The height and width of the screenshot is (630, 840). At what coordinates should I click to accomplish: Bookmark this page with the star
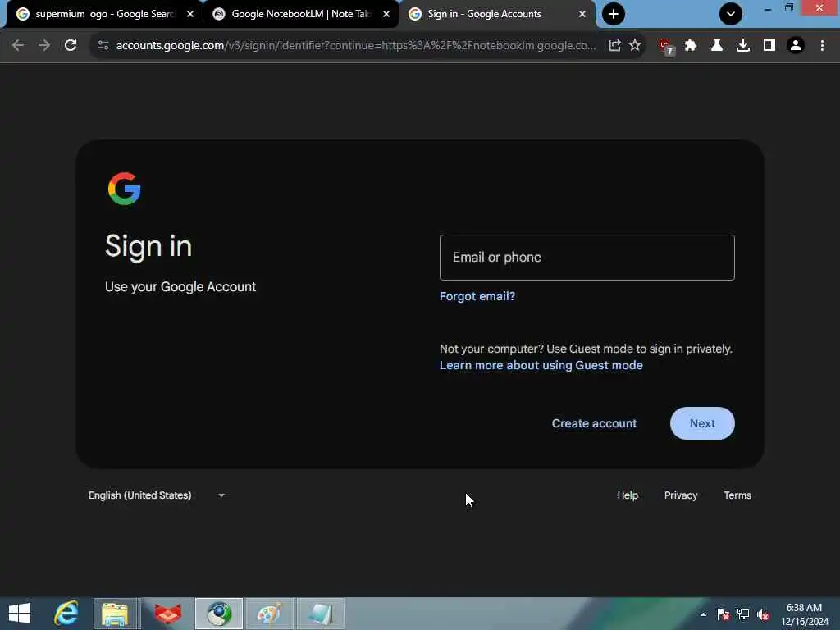635,46
